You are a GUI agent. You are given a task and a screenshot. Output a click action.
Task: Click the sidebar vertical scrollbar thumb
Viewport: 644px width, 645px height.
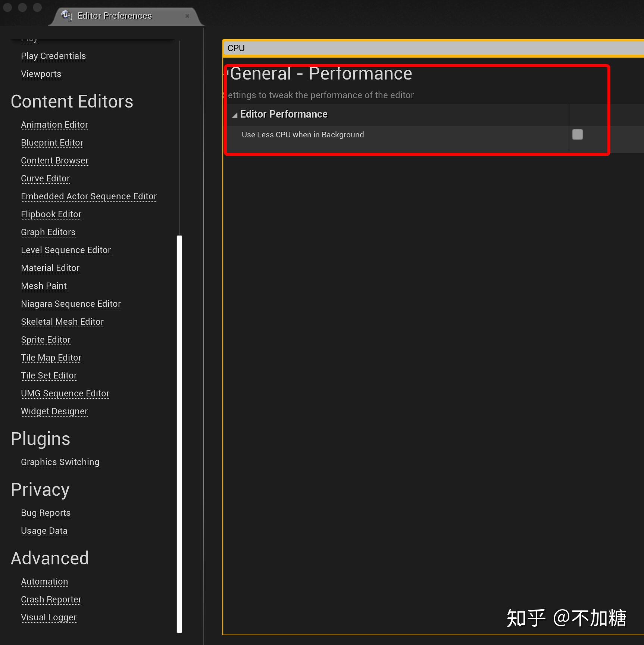pos(179,434)
